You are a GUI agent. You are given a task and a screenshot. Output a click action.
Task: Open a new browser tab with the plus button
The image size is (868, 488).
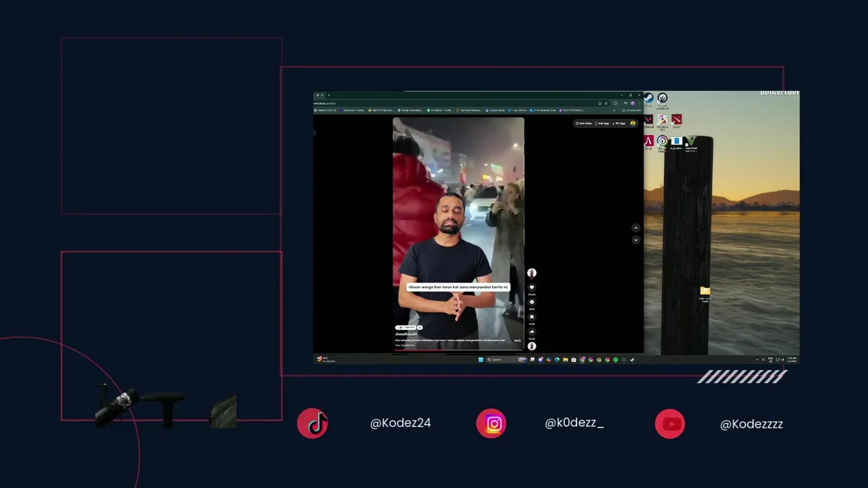click(x=329, y=95)
